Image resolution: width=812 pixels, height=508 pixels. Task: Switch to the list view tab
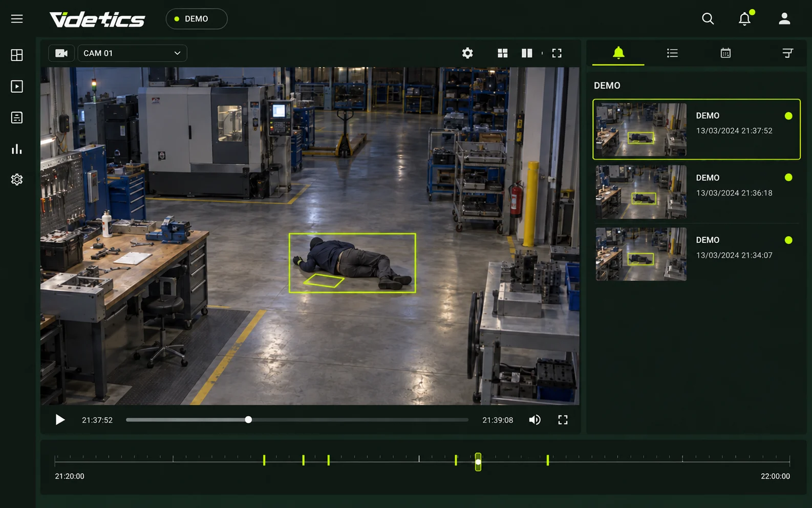coord(672,53)
